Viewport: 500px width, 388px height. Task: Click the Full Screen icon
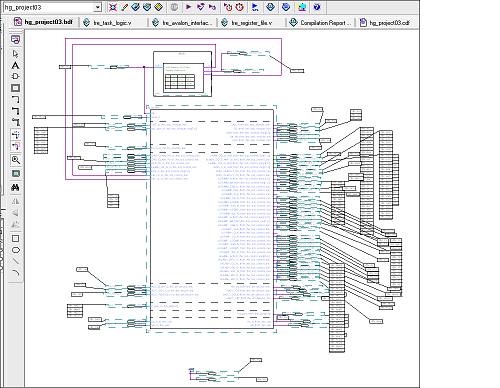(15, 174)
